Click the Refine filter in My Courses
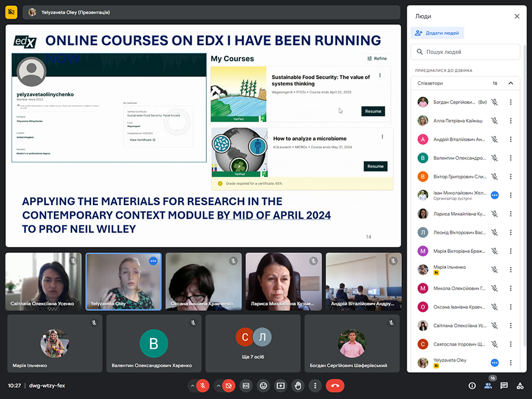Viewport: 532px width, 399px height. [377, 59]
